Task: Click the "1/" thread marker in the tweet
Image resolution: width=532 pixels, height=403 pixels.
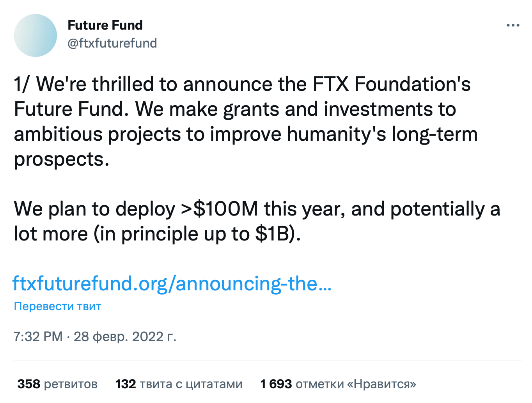Action: 21,84
